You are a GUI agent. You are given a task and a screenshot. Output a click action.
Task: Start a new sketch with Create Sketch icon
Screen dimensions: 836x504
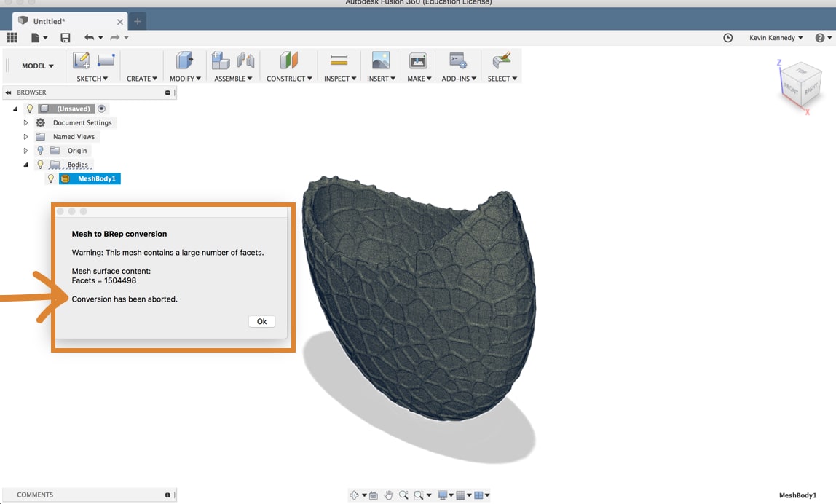(x=81, y=60)
